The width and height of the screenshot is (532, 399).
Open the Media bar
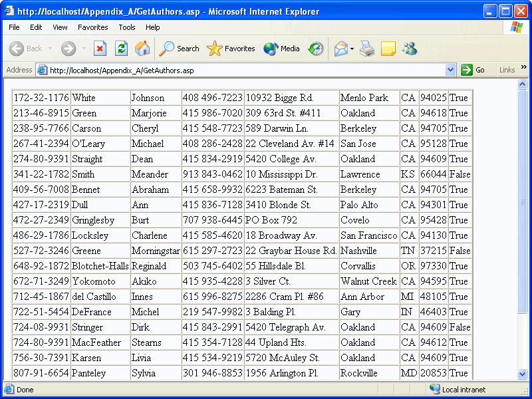click(x=281, y=49)
